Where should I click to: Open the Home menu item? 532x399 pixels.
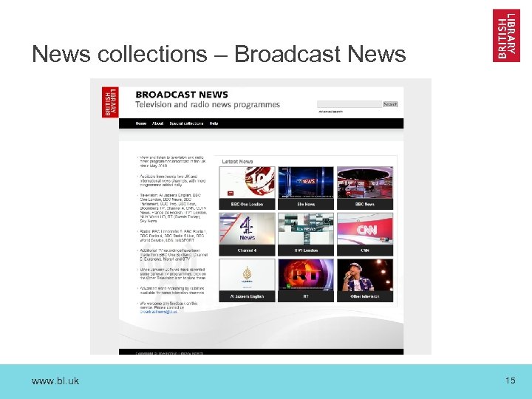pyautogui.click(x=141, y=123)
